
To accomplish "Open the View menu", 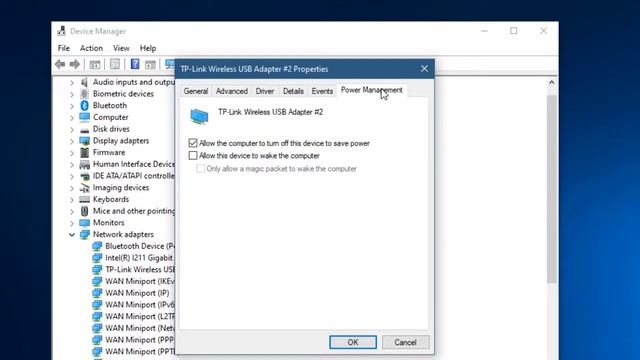I will click(121, 48).
